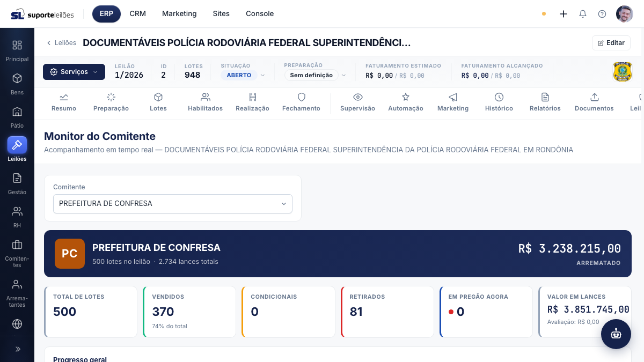Viewport: 644px width, 362px height.
Task: Click the Polícia Rodoviária Federal emblem
Action: coord(623,71)
